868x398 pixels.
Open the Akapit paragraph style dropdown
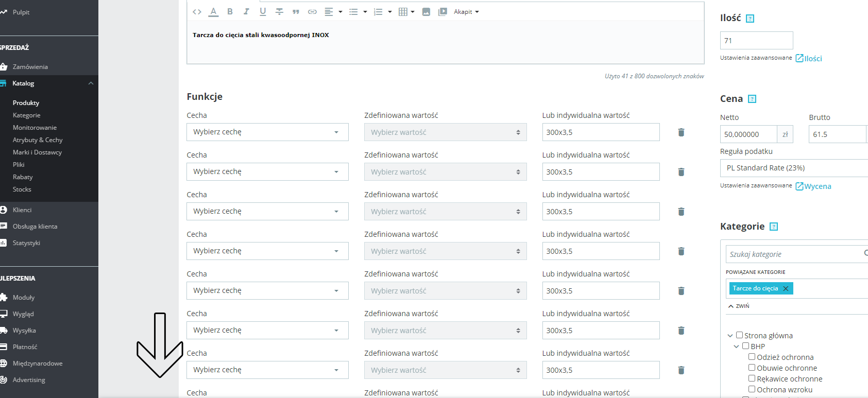pyautogui.click(x=466, y=12)
